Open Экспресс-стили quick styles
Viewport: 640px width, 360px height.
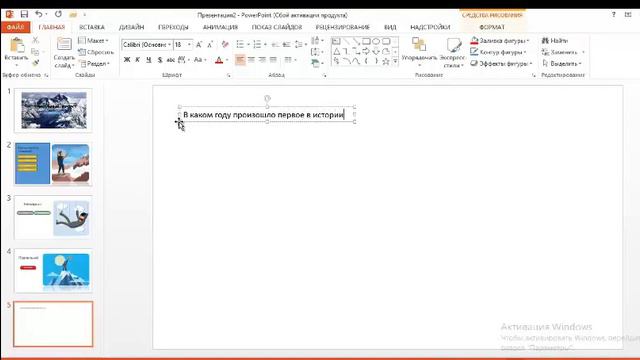452,52
